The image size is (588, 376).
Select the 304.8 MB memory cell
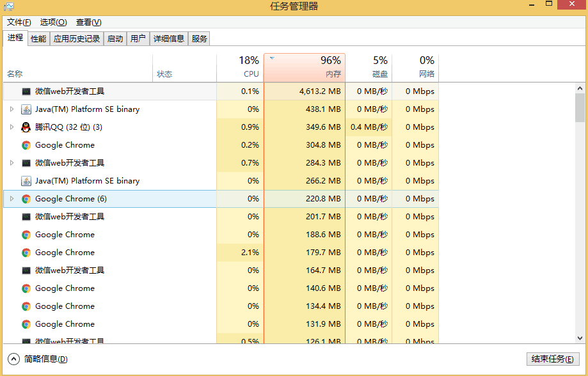click(305, 145)
